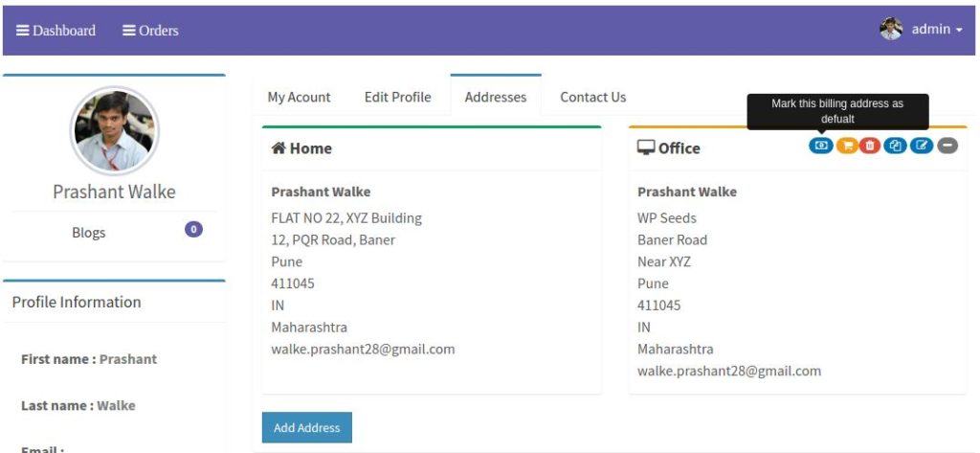Click the Blogs count badge
The width and height of the screenshot is (980, 453).
193,230
